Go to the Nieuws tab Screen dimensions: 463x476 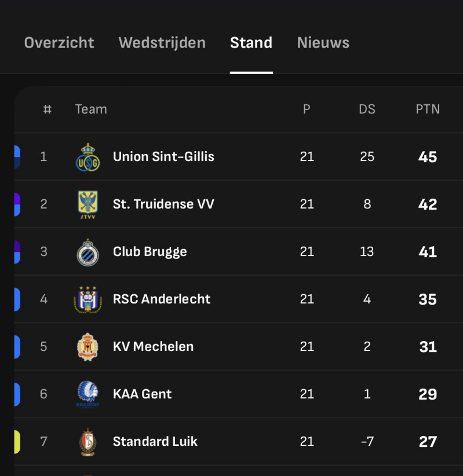tap(323, 43)
